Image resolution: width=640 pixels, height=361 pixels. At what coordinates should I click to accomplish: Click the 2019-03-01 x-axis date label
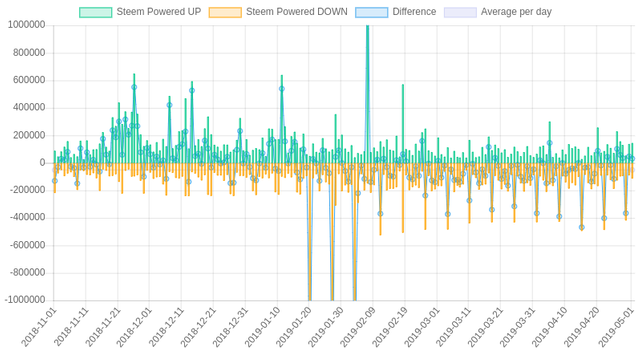[421, 327]
